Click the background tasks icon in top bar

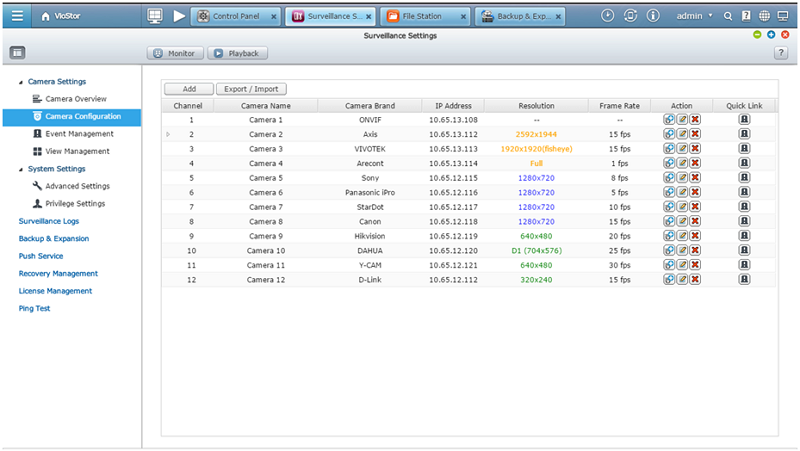[x=630, y=16]
